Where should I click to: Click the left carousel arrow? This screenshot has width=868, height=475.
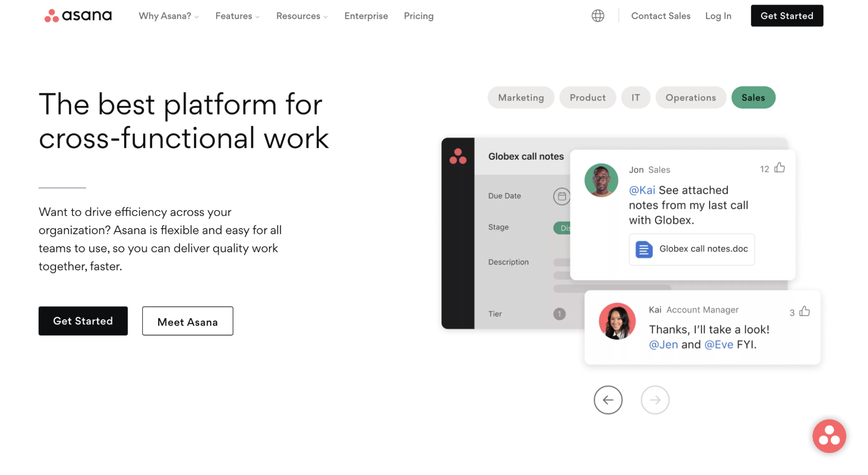(x=608, y=400)
